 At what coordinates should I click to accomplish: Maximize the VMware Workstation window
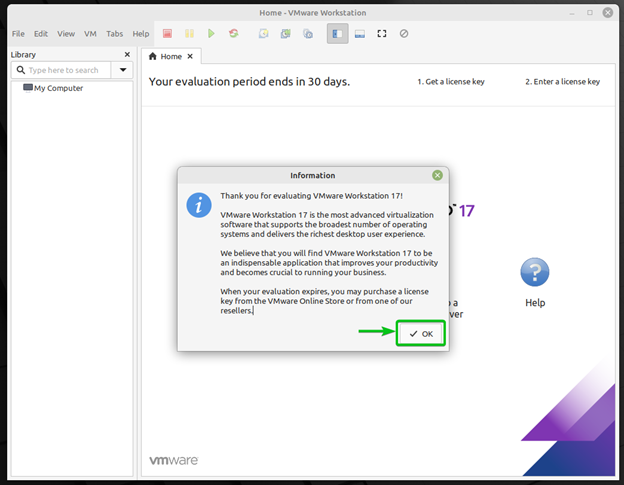coord(590,13)
